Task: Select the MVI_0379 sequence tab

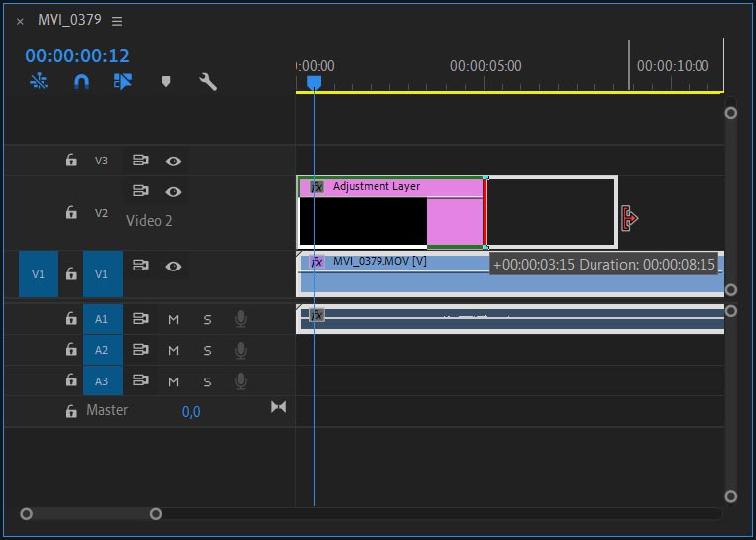Action: pyautogui.click(x=69, y=20)
